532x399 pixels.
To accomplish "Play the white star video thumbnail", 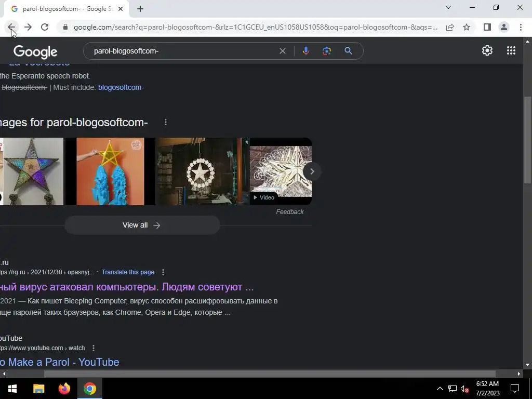I will 281,171.
